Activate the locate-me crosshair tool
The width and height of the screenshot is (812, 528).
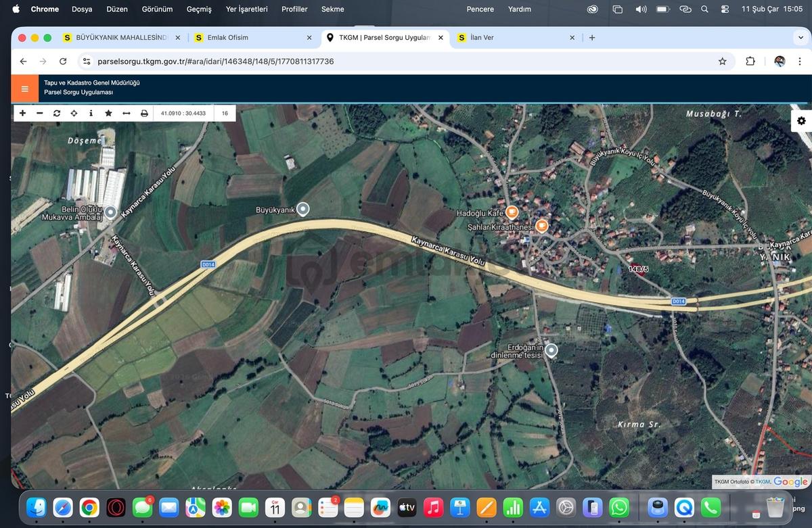click(x=74, y=114)
